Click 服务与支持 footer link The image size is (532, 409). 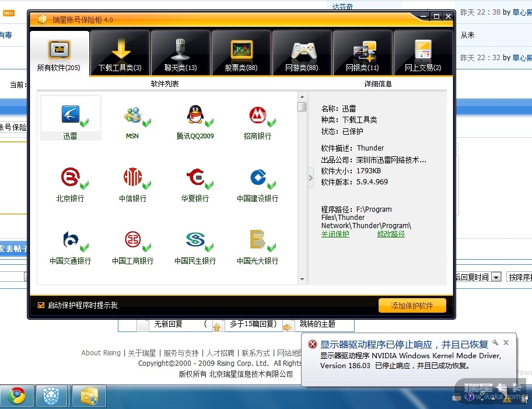[181, 353]
